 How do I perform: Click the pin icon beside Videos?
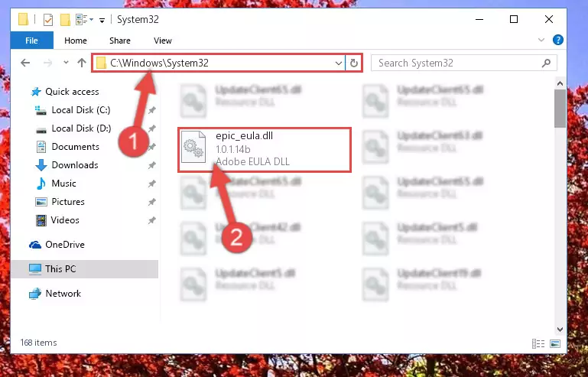pos(151,220)
